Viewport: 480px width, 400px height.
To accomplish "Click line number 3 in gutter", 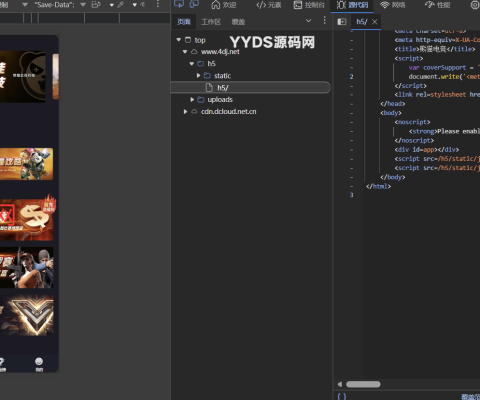I will click(x=351, y=195).
